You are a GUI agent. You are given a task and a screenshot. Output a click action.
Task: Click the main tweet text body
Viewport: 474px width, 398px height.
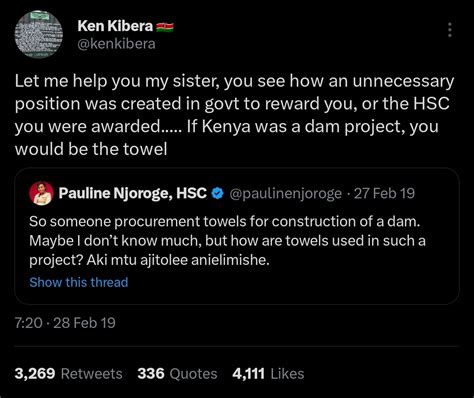(234, 115)
